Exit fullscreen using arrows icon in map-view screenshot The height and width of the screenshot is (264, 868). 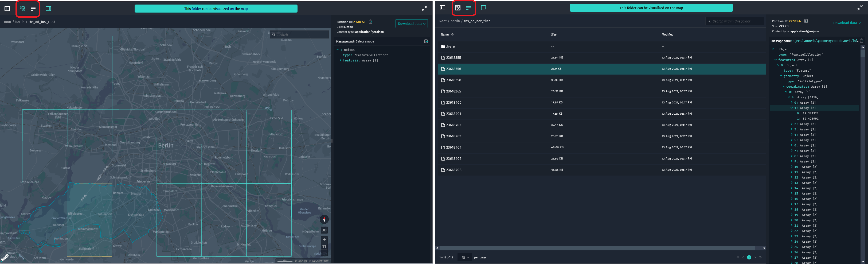[425, 9]
